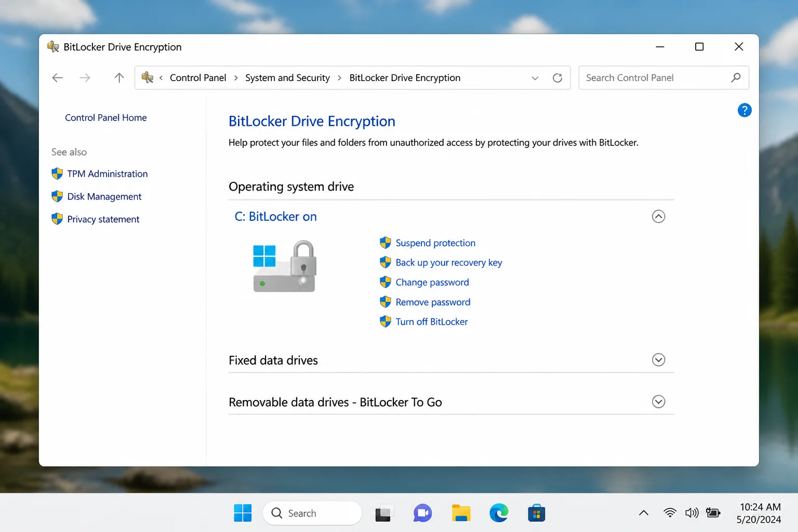This screenshot has width=798, height=532.
Task: Click the battery icon in system tray
Action: 713,513
